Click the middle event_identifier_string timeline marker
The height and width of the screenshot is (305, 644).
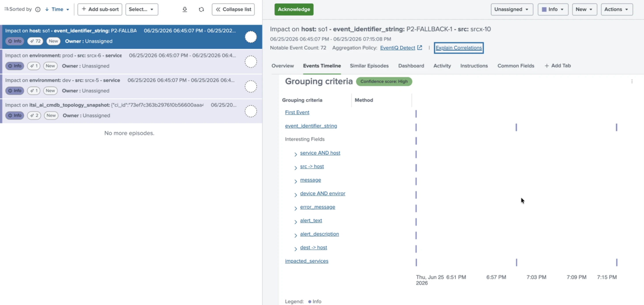click(516, 127)
